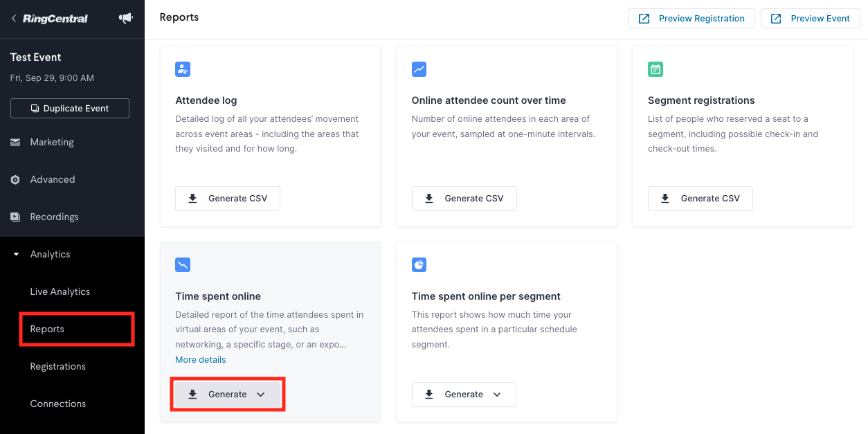Click the date Fri, Sep 29, 9:00 AM
868x434 pixels.
pos(52,78)
